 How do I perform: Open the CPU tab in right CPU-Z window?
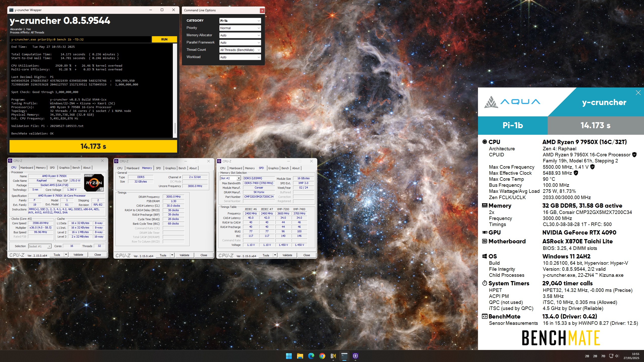click(223, 168)
